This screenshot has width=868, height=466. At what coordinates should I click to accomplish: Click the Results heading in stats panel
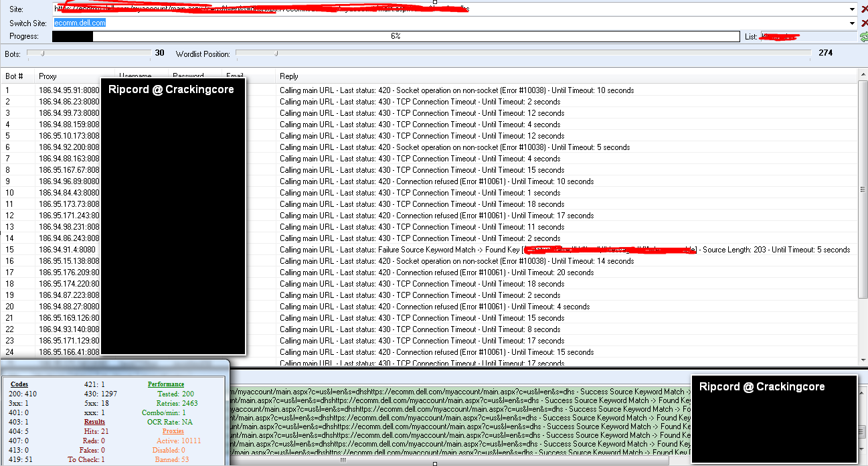coord(94,422)
